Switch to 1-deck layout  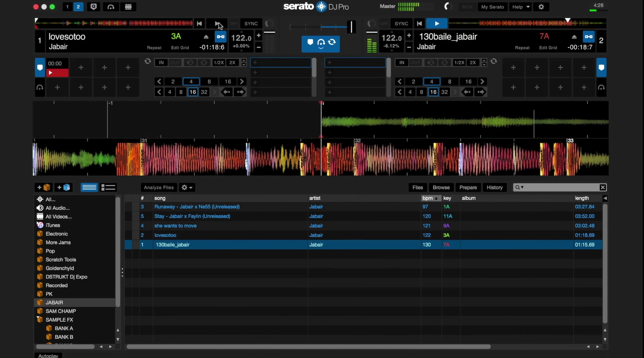click(x=67, y=7)
